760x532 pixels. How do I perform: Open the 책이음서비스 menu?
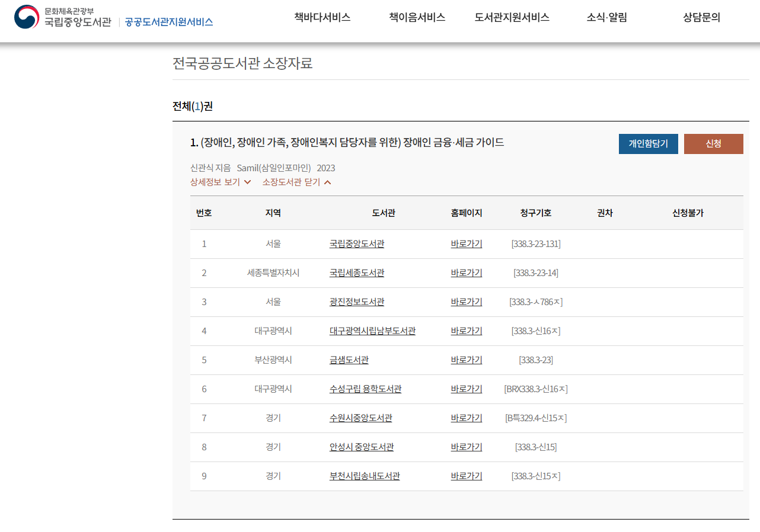tap(417, 17)
